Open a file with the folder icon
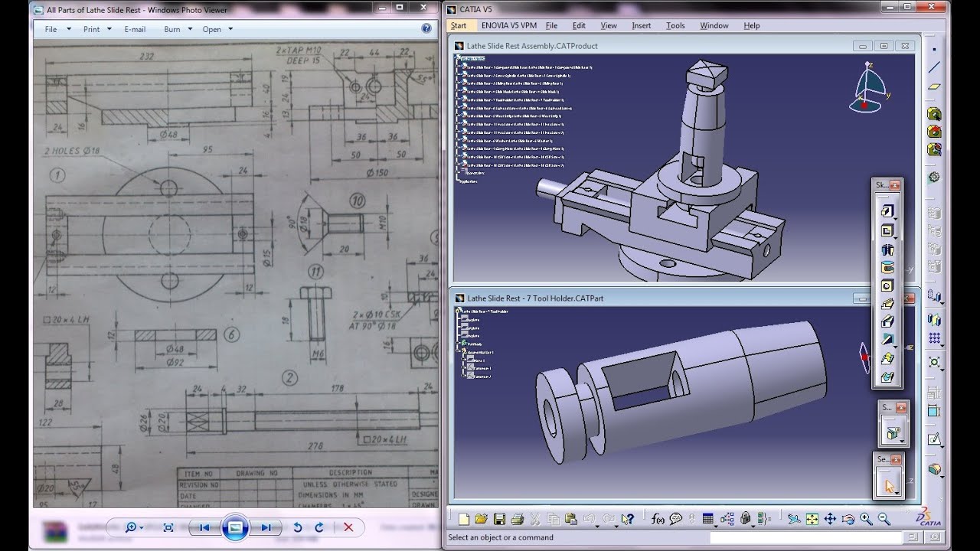This screenshot has height=551, width=980. coord(481,519)
